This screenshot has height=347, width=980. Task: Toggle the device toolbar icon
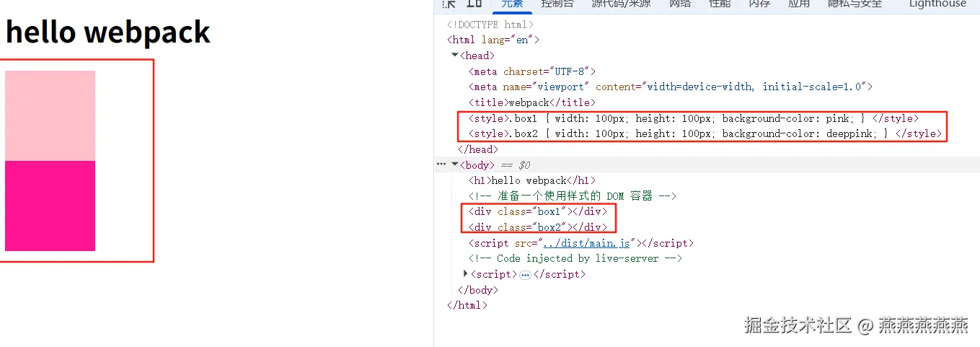pos(474,4)
